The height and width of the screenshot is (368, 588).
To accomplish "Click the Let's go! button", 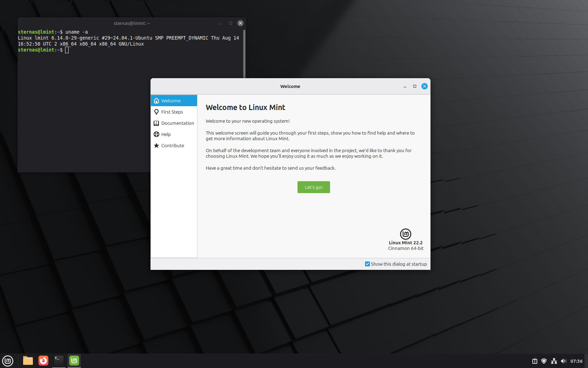I will tap(314, 187).
